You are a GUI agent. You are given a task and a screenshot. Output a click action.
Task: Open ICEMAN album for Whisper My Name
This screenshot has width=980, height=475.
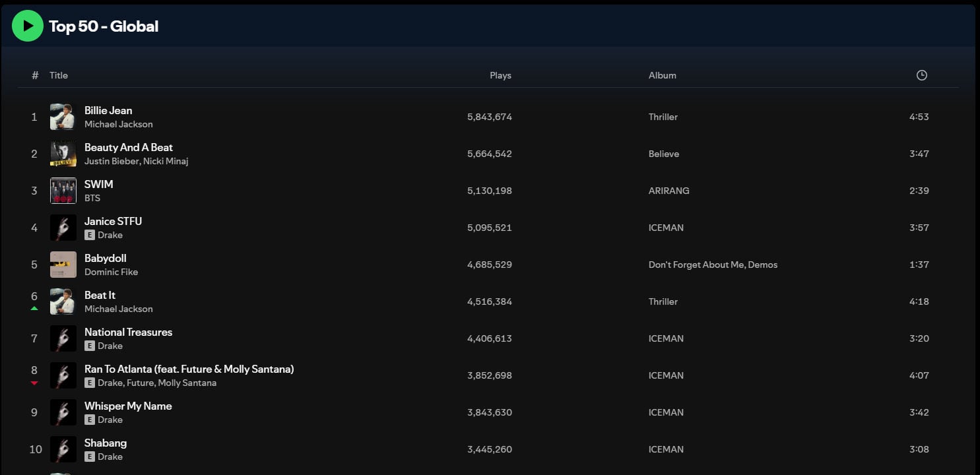(666, 412)
